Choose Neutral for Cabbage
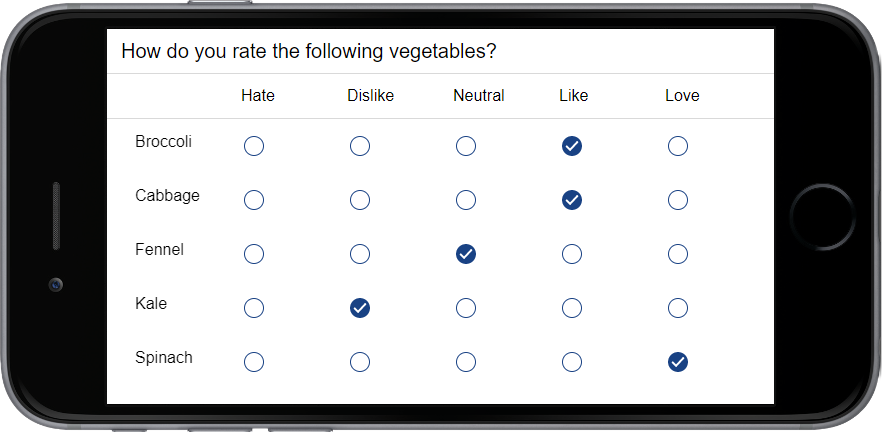The height and width of the screenshot is (432, 882). point(466,200)
